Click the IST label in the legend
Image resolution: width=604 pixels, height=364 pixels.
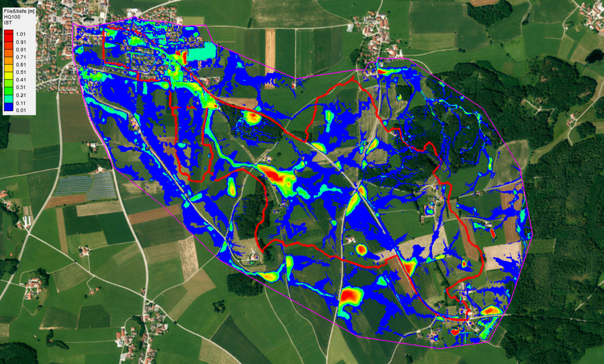(x=8, y=23)
